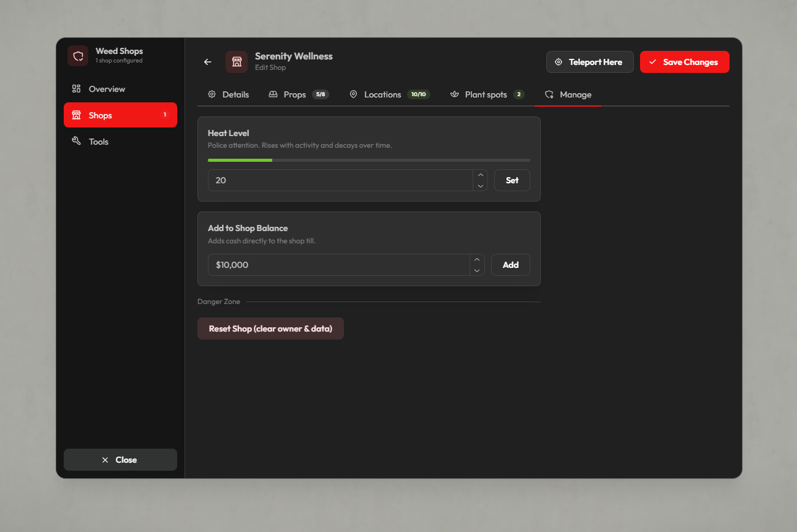Switch to the Details tab
Viewport: 797px width, 532px height.
click(228, 94)
